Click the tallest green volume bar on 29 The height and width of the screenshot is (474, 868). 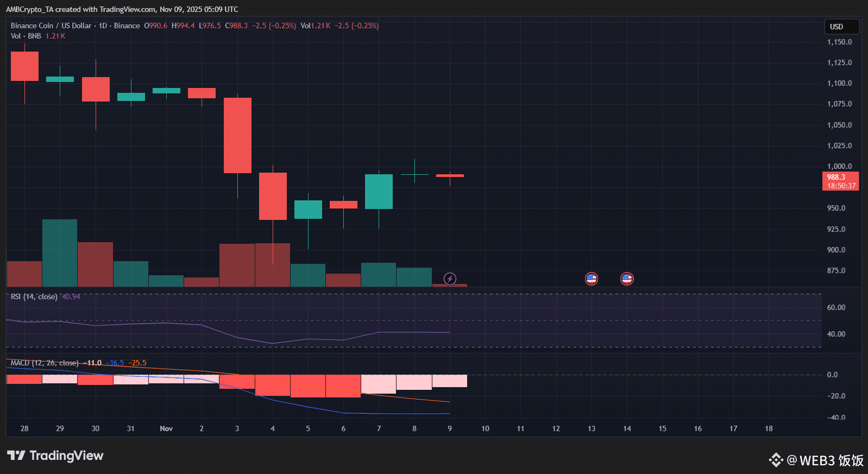click(60, 253)
